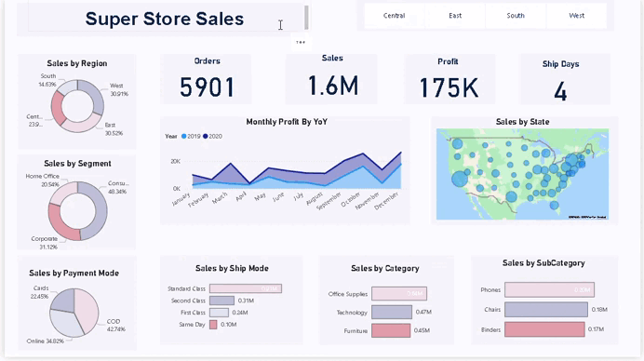
Task: Click the East 30.52% label on region donut
Action: tap(114, 129)
